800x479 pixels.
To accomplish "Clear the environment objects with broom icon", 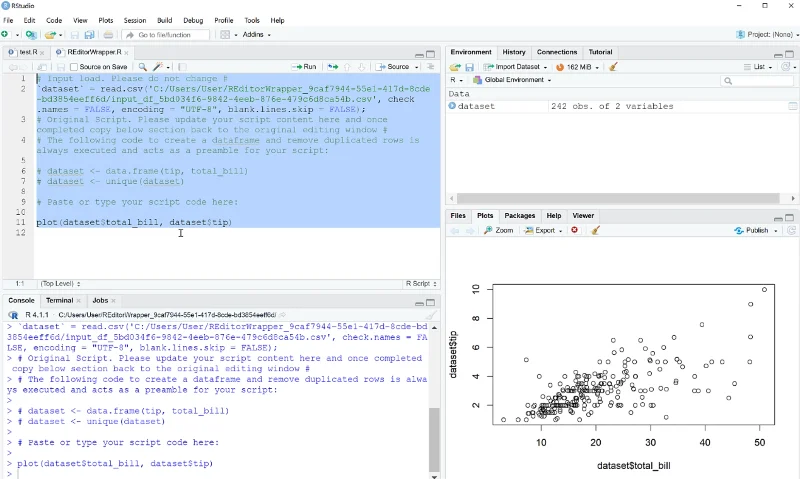I will click(613, 67).
